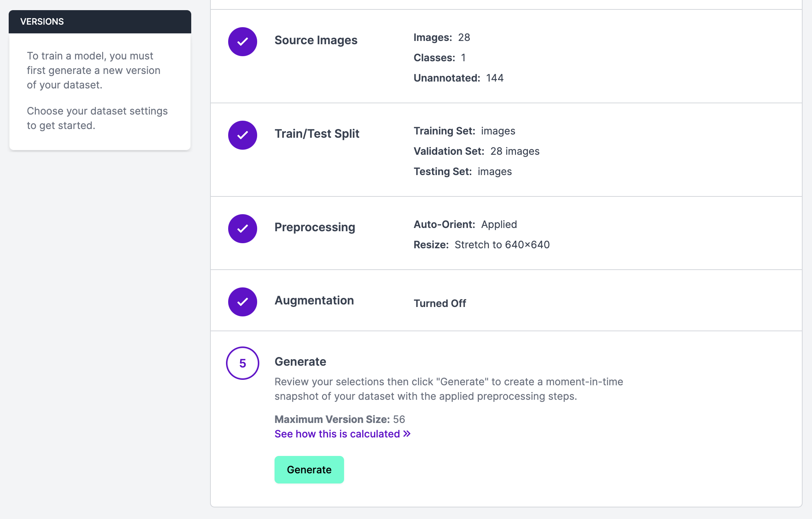Click the Unannotated 144 count
Viewport: 812px width, 519px height.
coord(458,78)
